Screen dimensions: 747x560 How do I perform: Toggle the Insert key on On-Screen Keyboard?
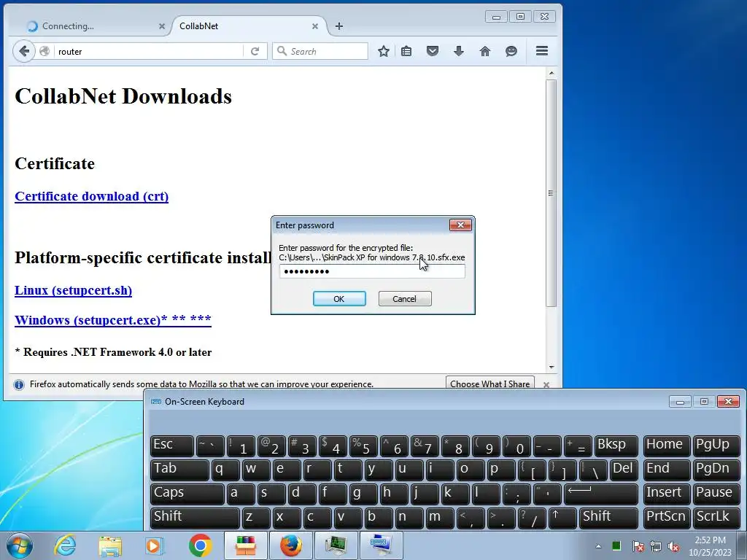tap(666, 494)
